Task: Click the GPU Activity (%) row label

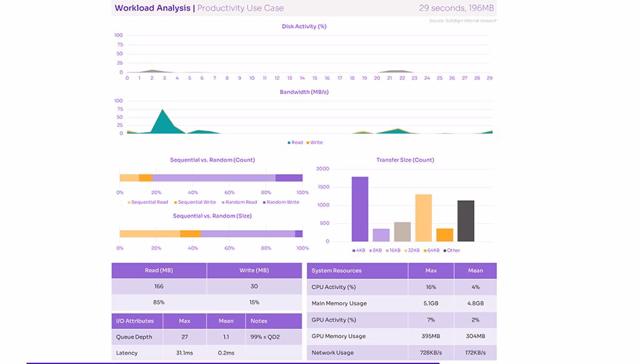Action: [x=334, y=320]
